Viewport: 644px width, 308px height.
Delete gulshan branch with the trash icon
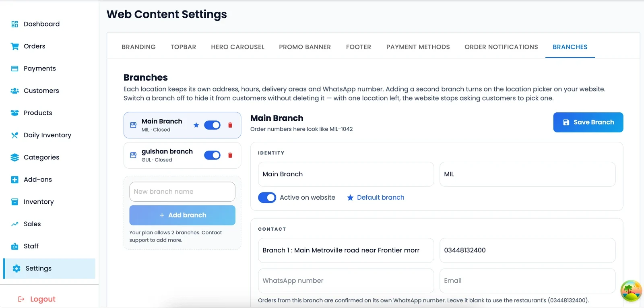point(230,155)
